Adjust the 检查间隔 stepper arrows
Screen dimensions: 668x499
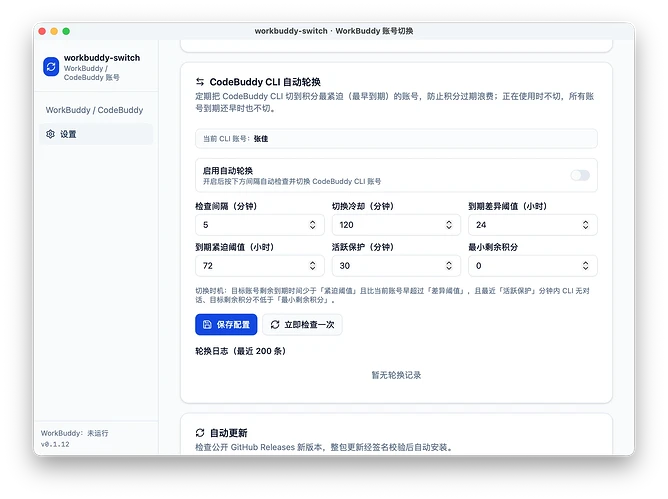(313, 225)
